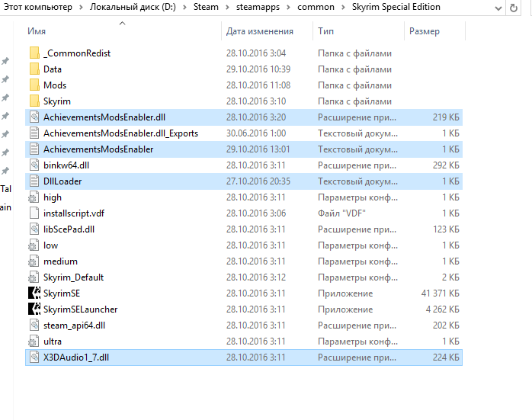
Task: Expand chevron after steamapps breadcrumb
Action: click(288, 8)
